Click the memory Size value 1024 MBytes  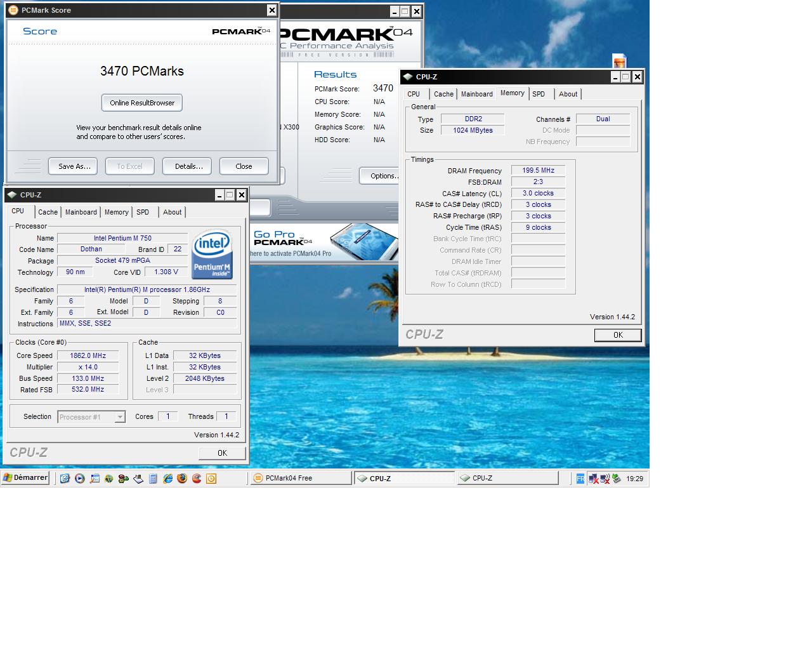pyautogui.click(x=473, y=130)
